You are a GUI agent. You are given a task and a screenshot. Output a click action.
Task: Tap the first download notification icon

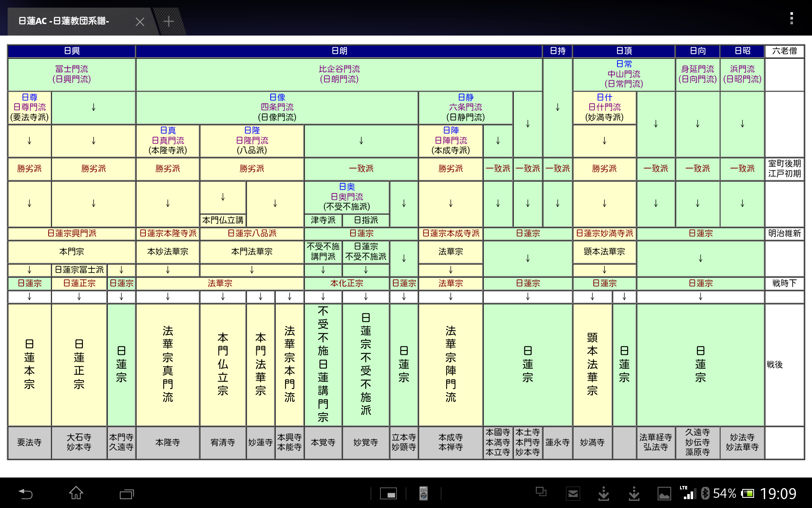[x=604, y=494]
